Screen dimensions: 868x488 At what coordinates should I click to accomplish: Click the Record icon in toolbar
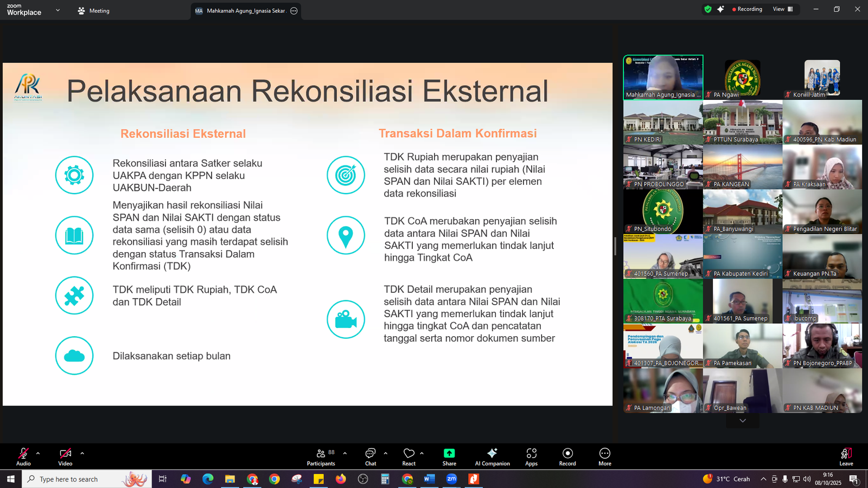coord(567,454)
